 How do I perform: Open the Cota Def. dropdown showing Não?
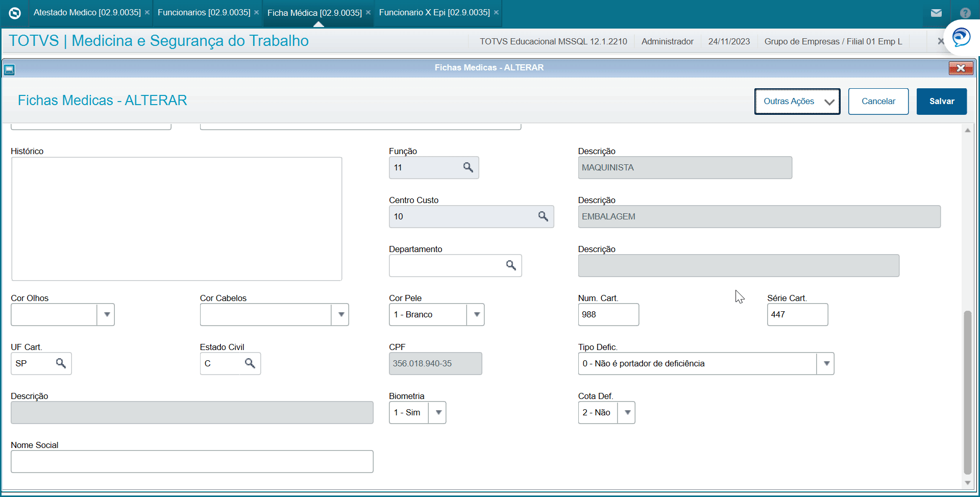[x=627, y=412]
